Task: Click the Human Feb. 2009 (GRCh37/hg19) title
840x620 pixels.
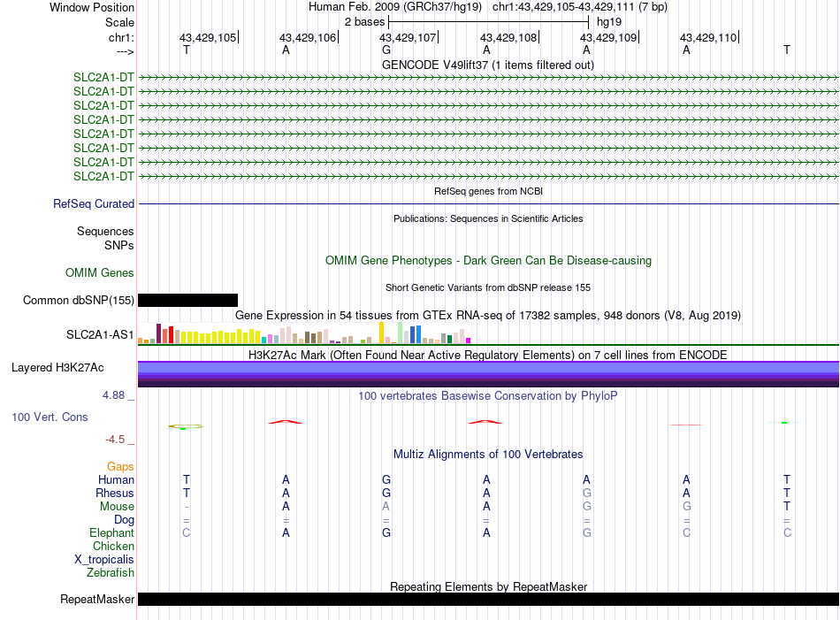Action: click(395, 7)
